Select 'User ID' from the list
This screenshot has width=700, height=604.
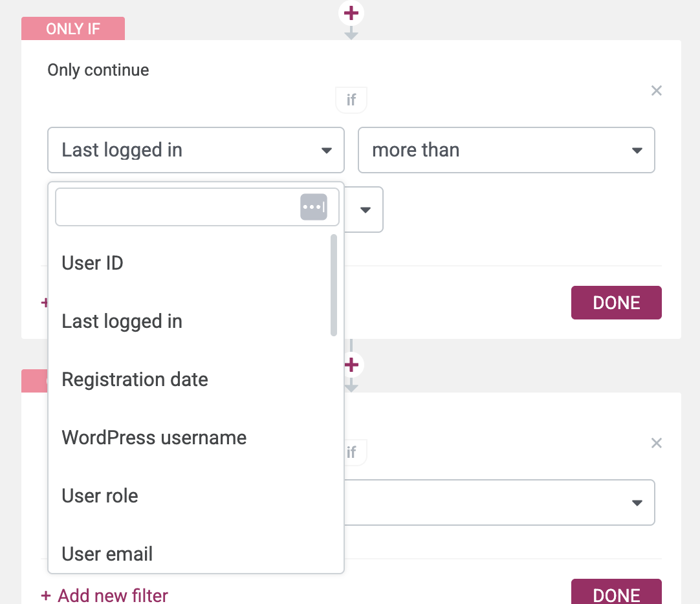click(93, 263)
